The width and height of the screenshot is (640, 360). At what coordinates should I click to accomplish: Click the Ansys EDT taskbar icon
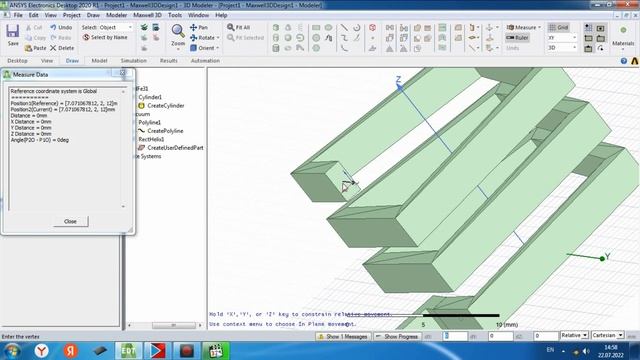pos(128,351)
